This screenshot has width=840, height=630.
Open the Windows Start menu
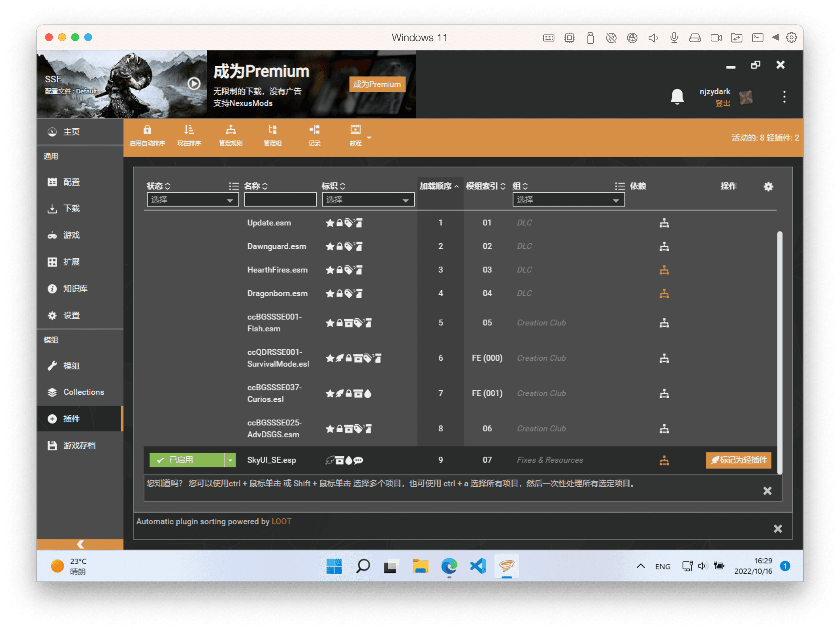334,566
